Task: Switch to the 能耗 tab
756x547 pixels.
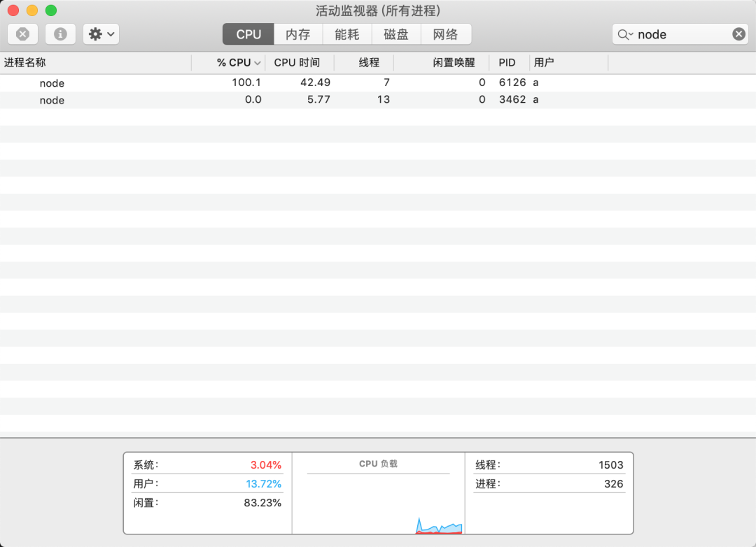Action: [346, 34]
